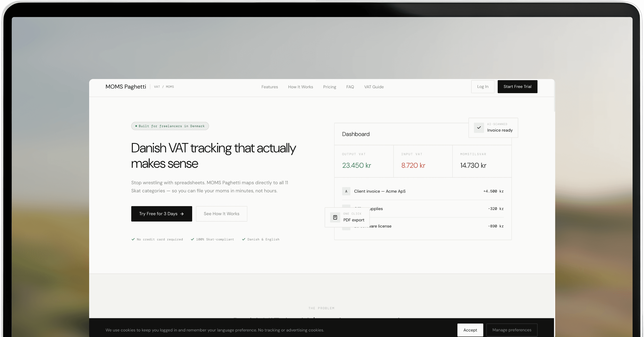Click the green dot in freelancers badge
644x337 pixels.
[x=136, y=126]
